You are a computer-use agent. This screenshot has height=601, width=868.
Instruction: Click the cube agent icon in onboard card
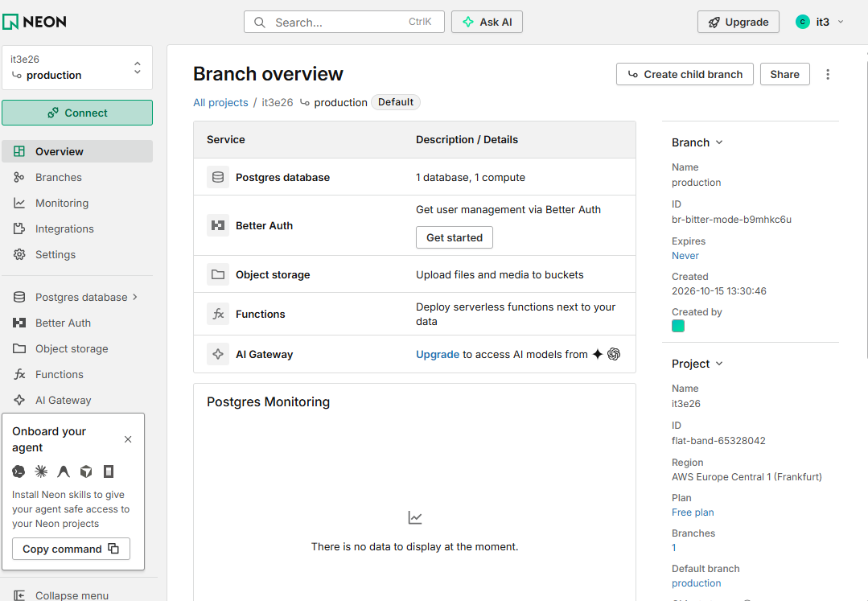point(86,471)
